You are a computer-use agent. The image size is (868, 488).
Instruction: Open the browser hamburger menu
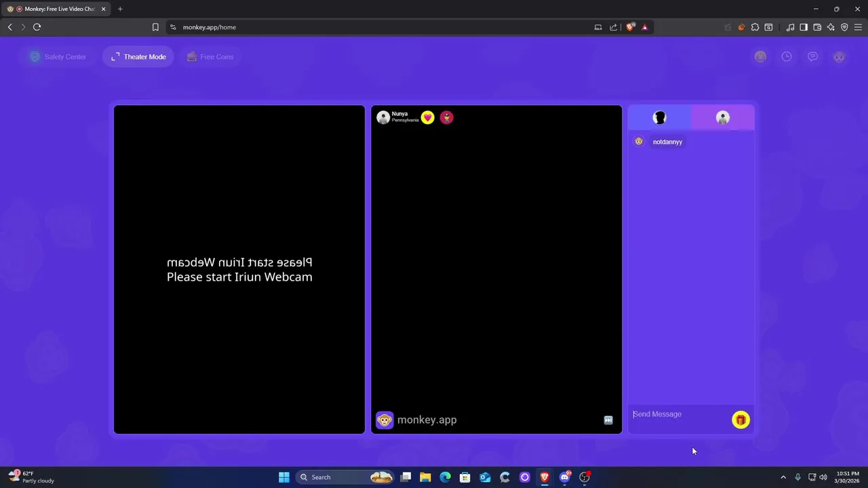858,27
